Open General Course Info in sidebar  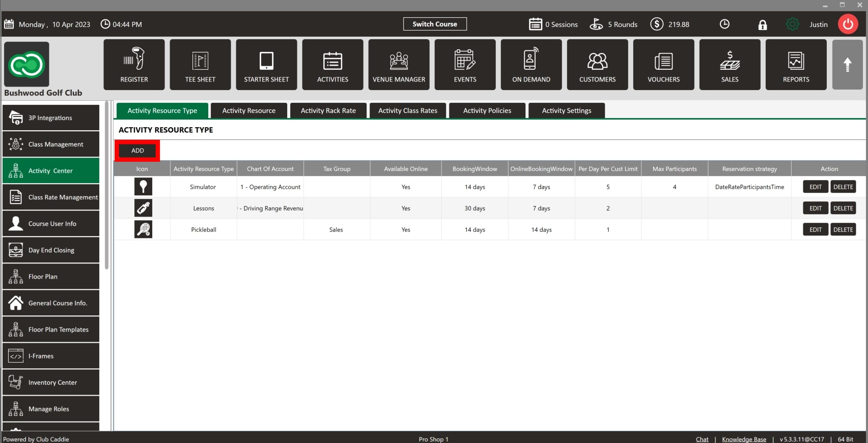click(51, 303)
